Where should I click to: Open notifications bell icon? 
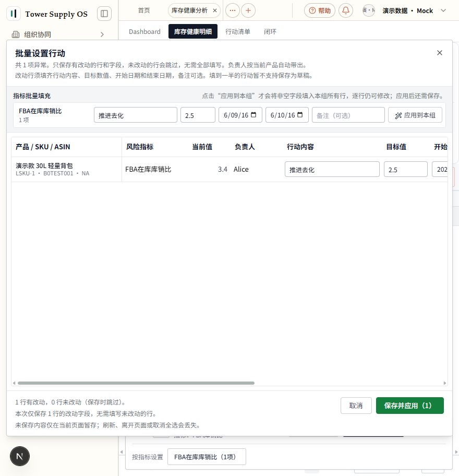(345, 10)
